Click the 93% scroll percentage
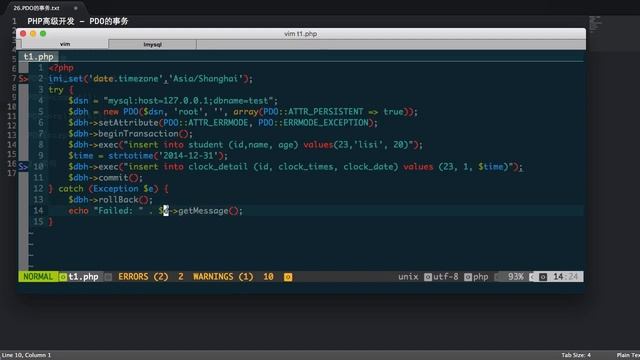 pyautogui.click(x=516, y=277)
